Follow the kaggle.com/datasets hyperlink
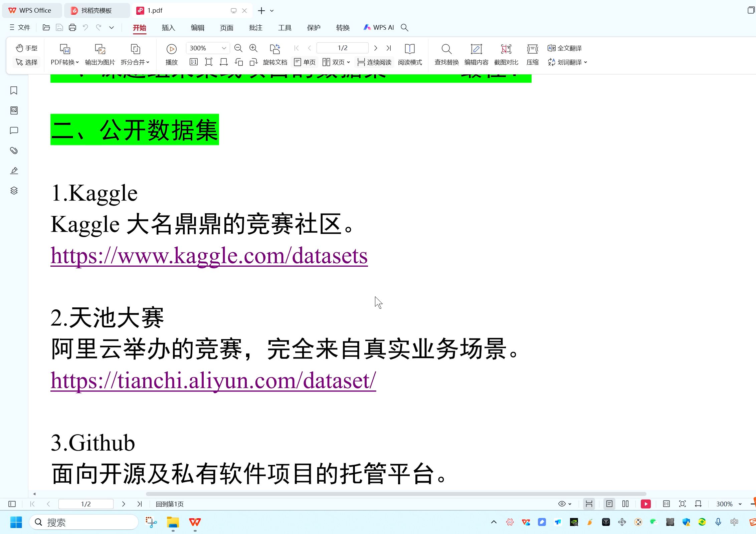Viewport: 756px width, 534px height. [209, 256]
